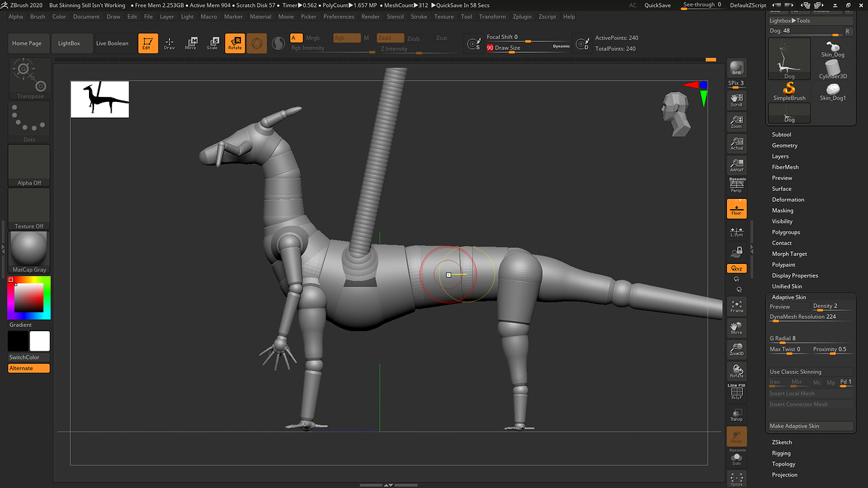The image size is (868, 488).
Task: Expand the Polygroups section
Action: coord(786,232)
